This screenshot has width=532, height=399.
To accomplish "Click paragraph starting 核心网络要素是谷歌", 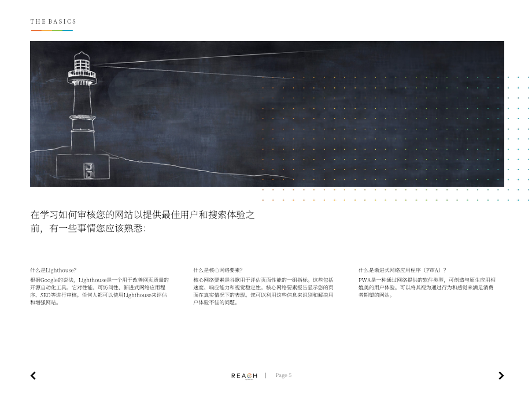I will tap(263, 291).
